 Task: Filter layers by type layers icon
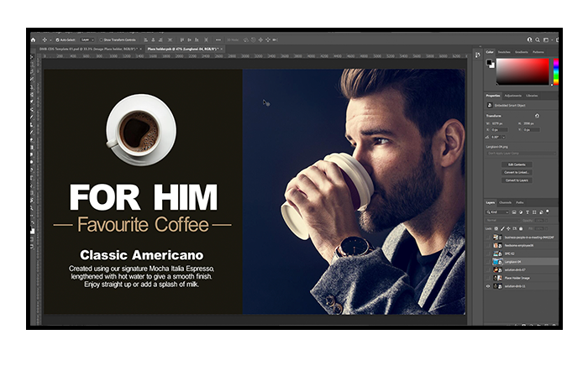pyautogui.click(x=528, y=212)
